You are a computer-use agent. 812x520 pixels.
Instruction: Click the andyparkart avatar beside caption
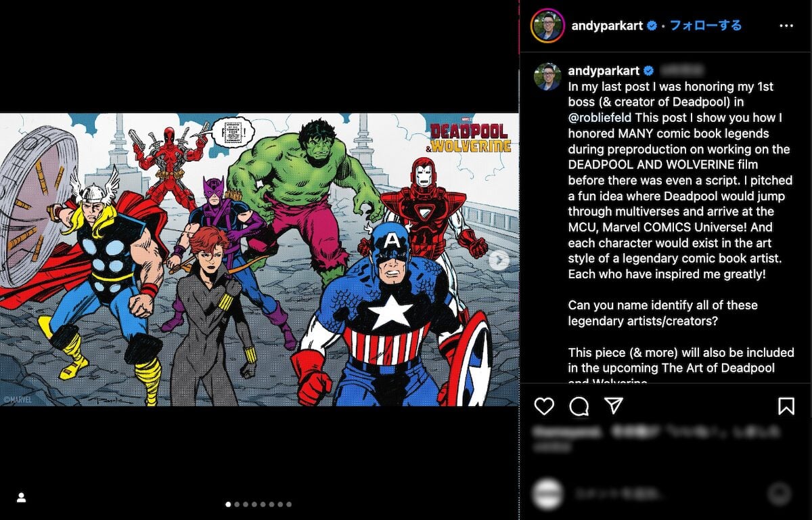tap(548, 77)
